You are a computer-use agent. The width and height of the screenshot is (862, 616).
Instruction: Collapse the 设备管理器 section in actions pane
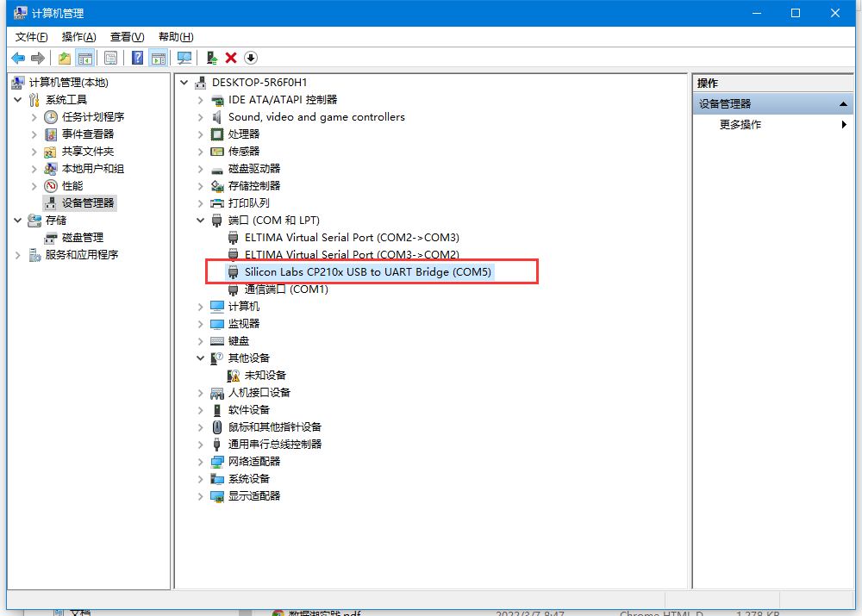click(845, 104)
